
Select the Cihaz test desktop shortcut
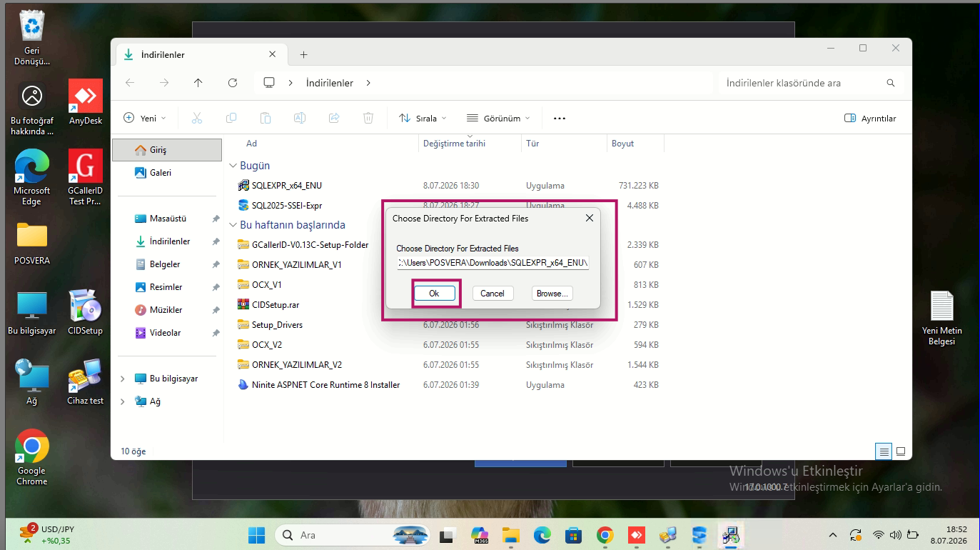tap(86, 381)
